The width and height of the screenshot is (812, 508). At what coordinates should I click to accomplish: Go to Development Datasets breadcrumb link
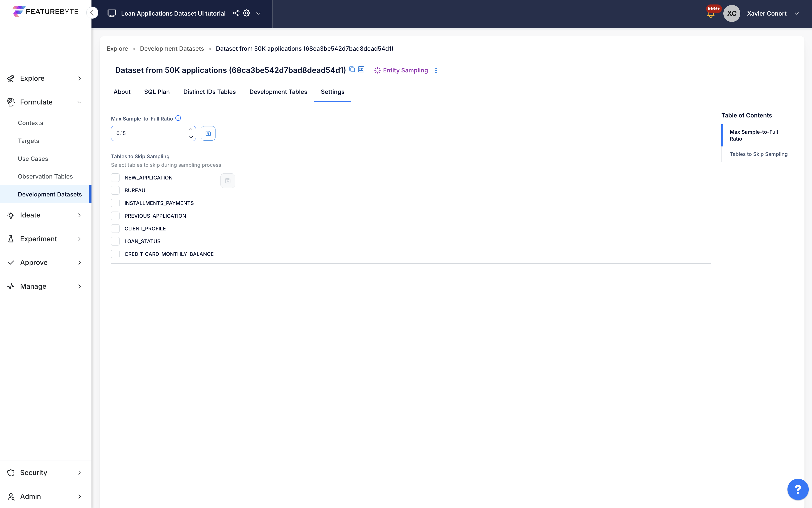172,49
